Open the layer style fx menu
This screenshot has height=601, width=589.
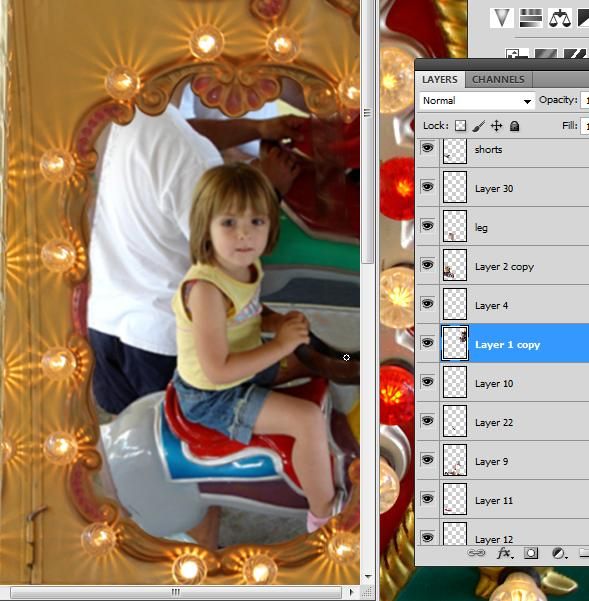tap(504, 553)
